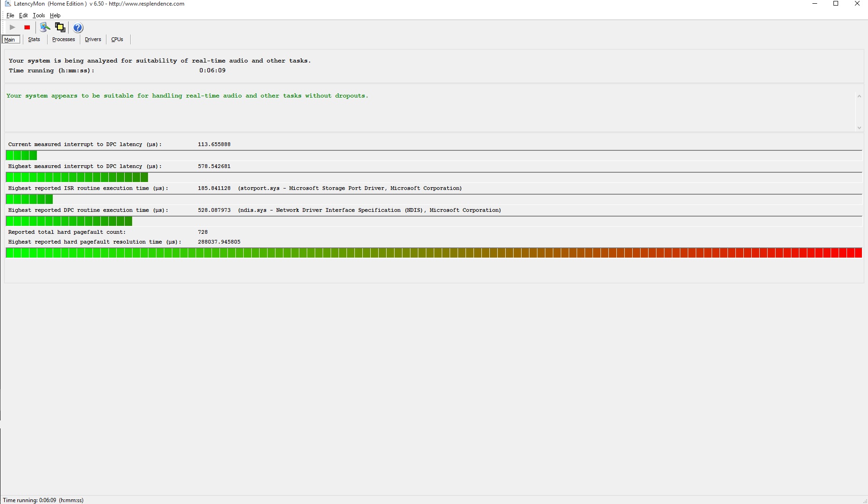This screenshot has width=868, height=504.
Task: Open help with blue question mark icon
Action: click(78, 28)
